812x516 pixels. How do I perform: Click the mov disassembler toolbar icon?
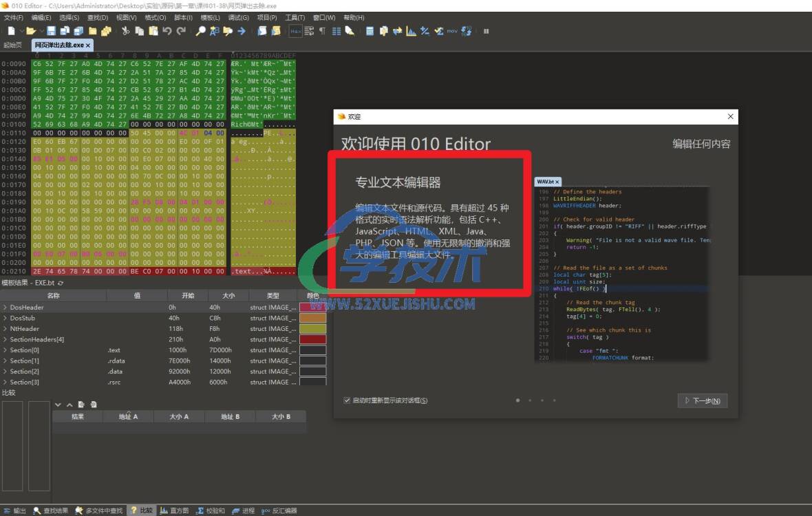pos(452,31)
